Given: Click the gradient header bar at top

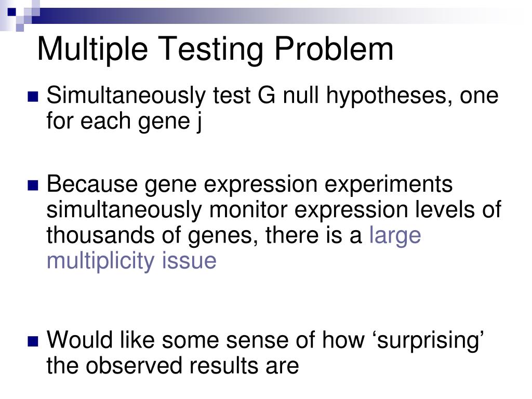Looking at the screenshot, I should click(x=282, y=16).
